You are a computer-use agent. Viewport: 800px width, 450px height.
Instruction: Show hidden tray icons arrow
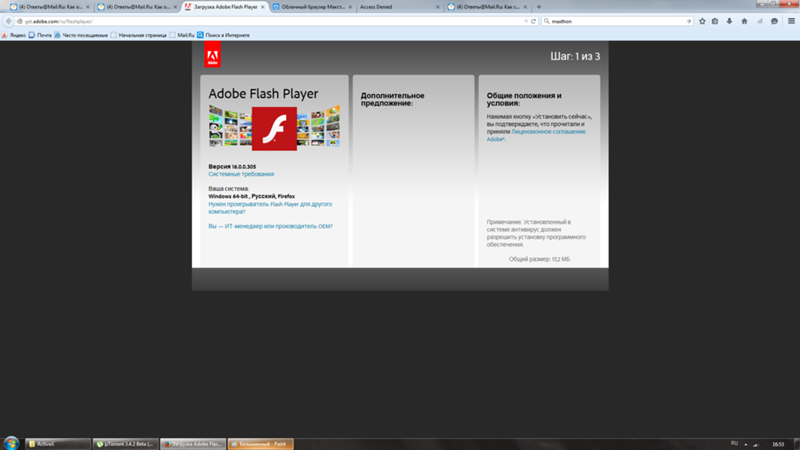tap(746, 444)
